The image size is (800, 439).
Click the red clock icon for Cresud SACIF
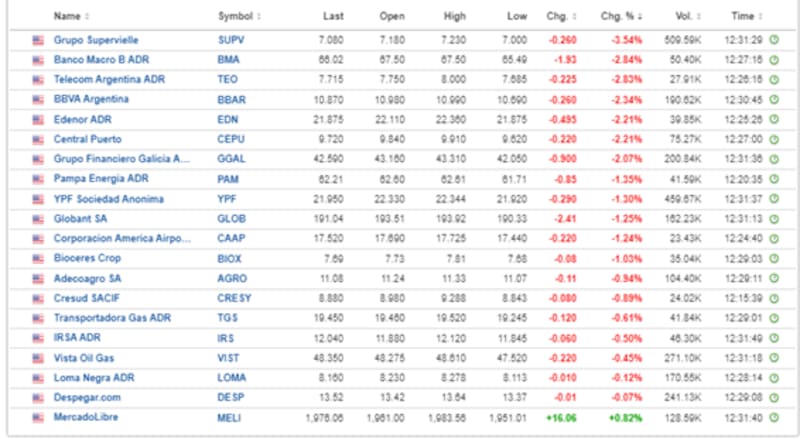[x=772, y=297]
